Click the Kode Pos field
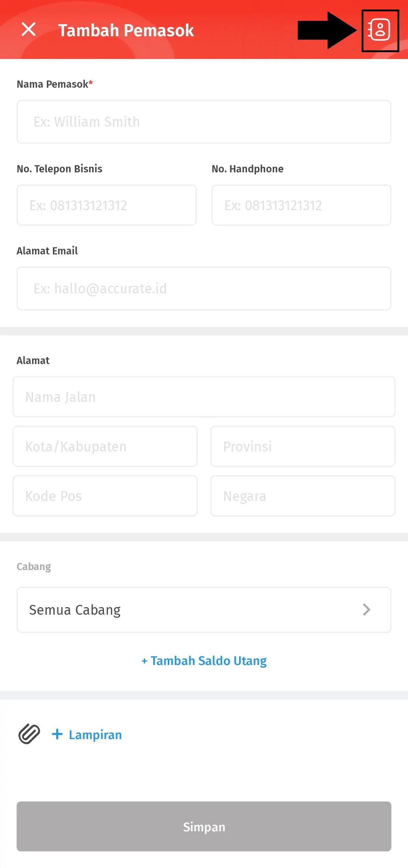This screenshot has height=868, width=408. point(105,496)
